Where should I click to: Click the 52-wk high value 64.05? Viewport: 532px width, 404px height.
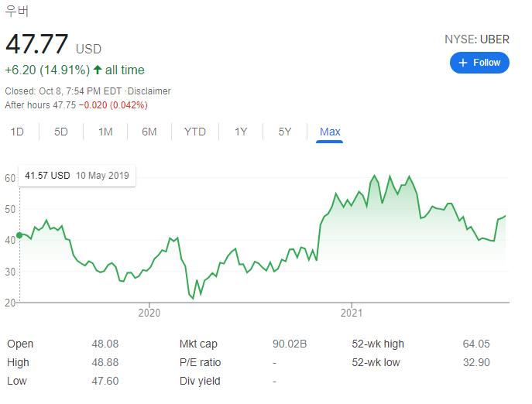pyautogui.click(x=476, y=344)
